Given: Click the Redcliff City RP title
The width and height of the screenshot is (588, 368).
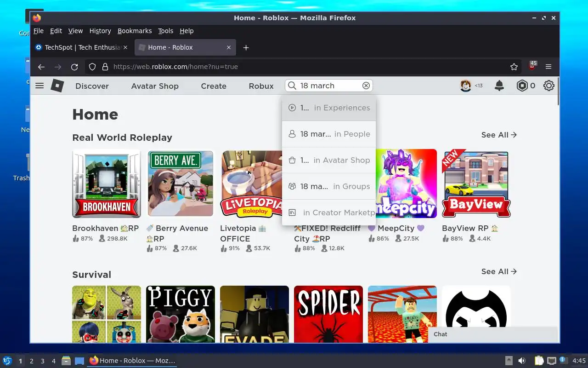Looking at the screenshot, I should tap(327, 233).
